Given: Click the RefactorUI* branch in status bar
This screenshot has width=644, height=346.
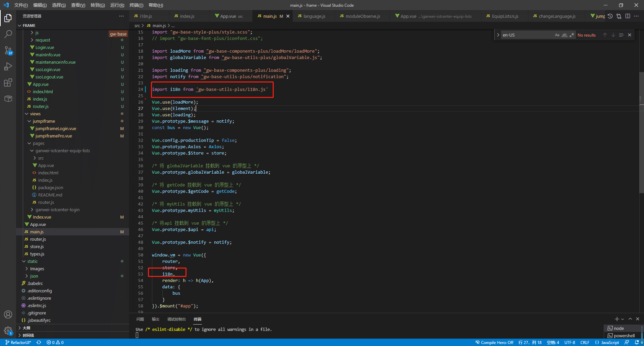Looking at the screenshot, I should coord(18,342).
